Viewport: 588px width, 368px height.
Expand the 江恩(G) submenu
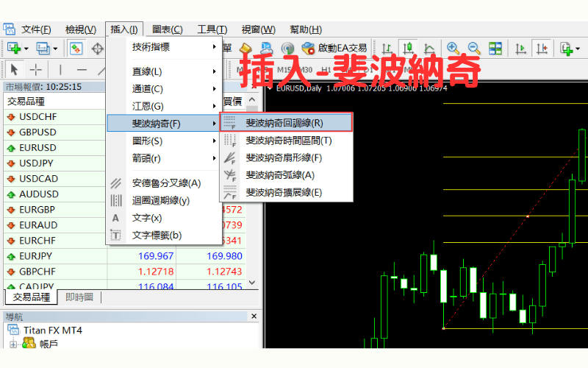(x=164, y=106)
